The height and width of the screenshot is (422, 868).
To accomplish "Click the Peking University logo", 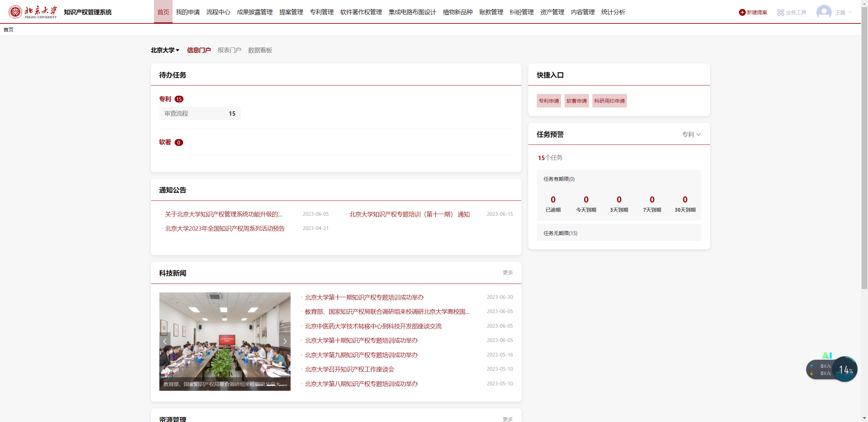I will point(33,12).
